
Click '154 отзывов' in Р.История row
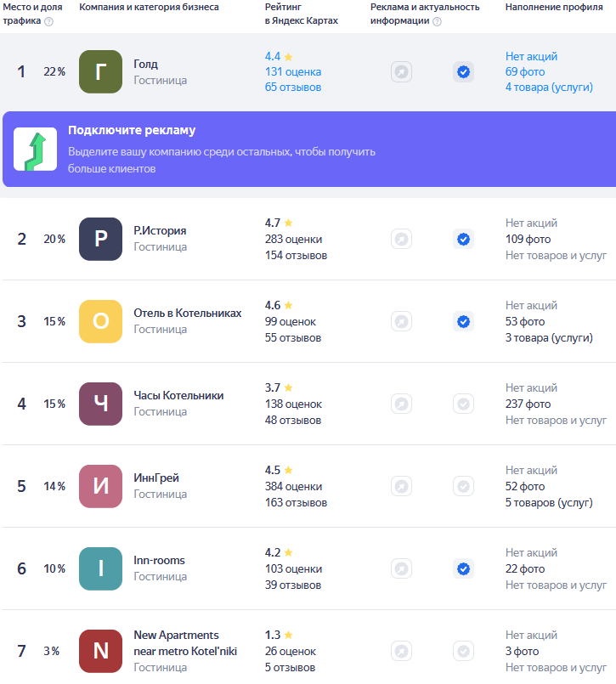296,256
